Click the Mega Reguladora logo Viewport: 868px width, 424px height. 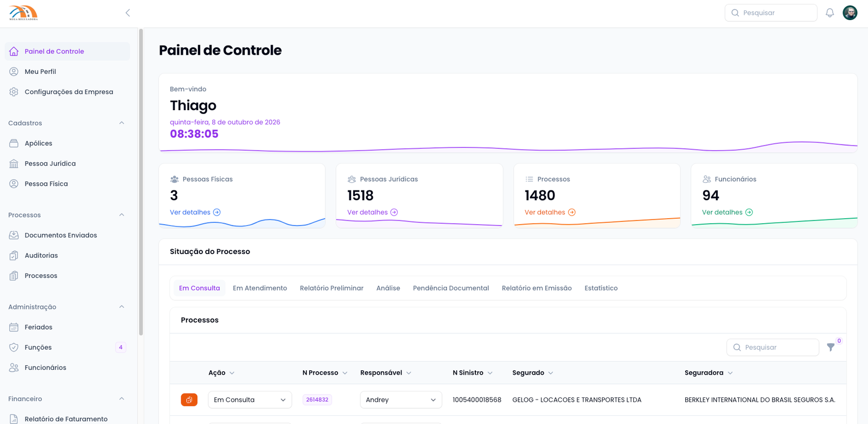23,13
